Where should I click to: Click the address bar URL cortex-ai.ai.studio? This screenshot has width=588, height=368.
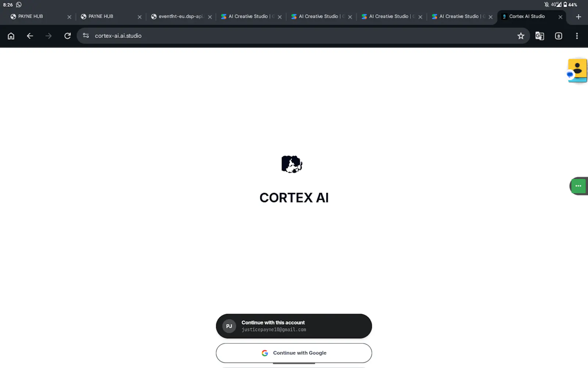(118, 36)
